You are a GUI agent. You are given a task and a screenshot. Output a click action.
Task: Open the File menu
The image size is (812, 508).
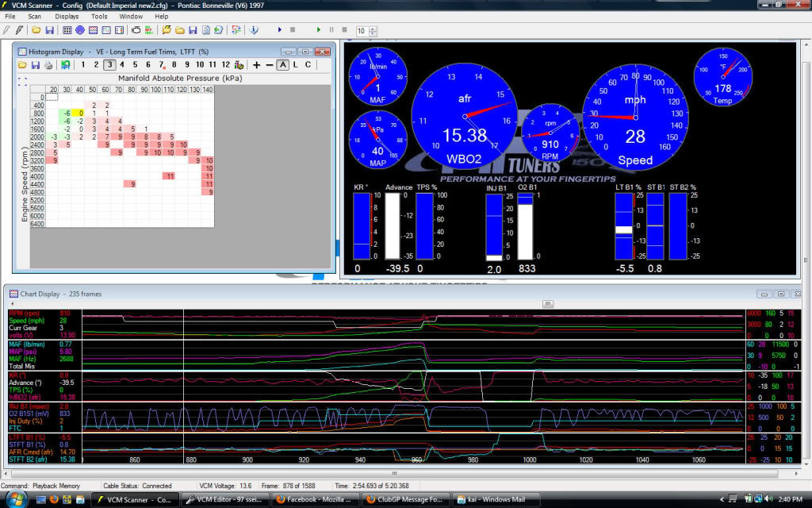click(10, 17)
